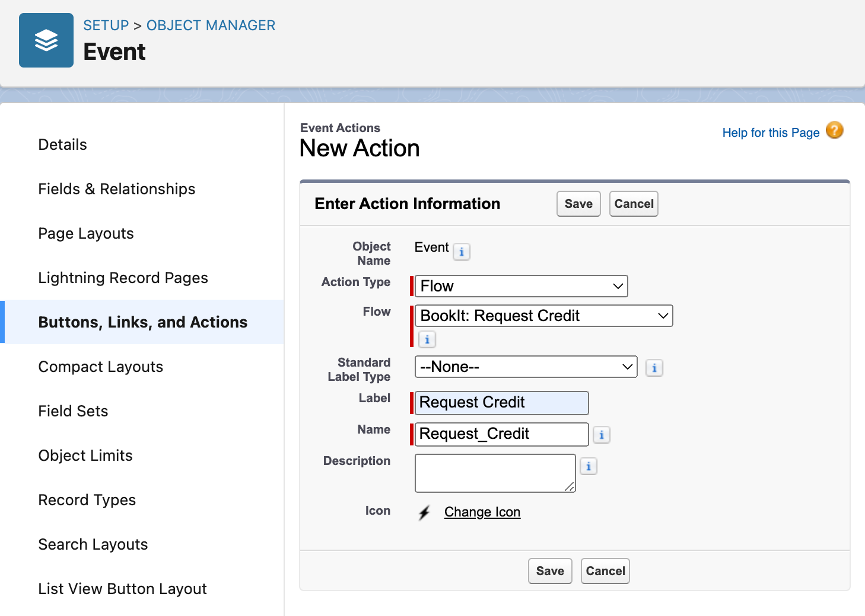
Task: Open the Action Type dropdown
Action: click(521, 286)
